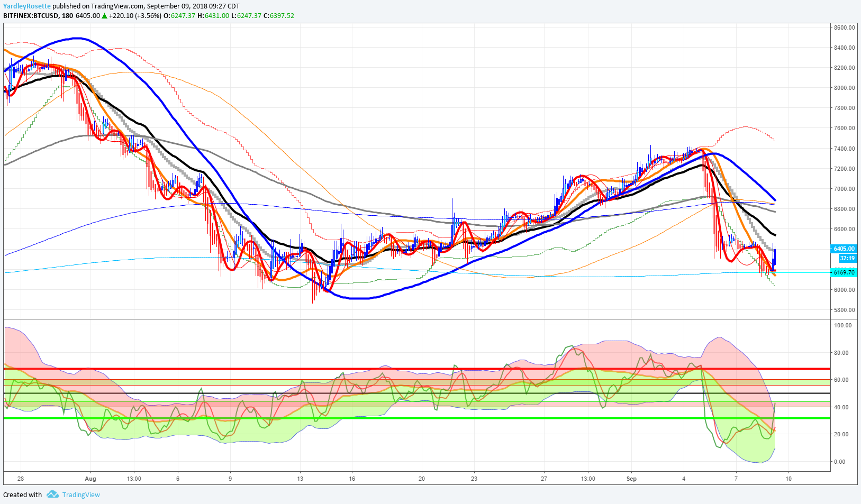The image size is (861, 504).
Task: Click the 16 date label on time axis
Action: [x=352, y=479]
